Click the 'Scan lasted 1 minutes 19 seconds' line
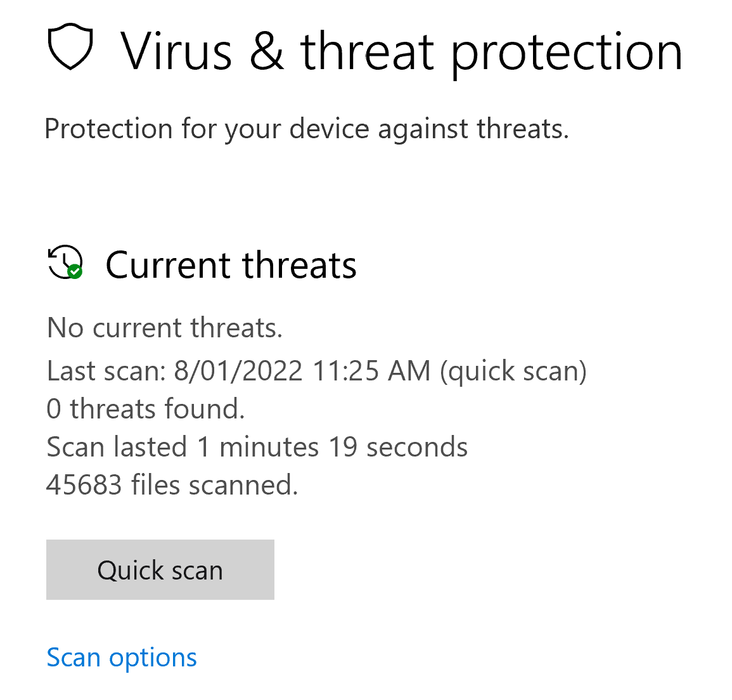This screenshot has height=700, width=732. click(257, 447)
